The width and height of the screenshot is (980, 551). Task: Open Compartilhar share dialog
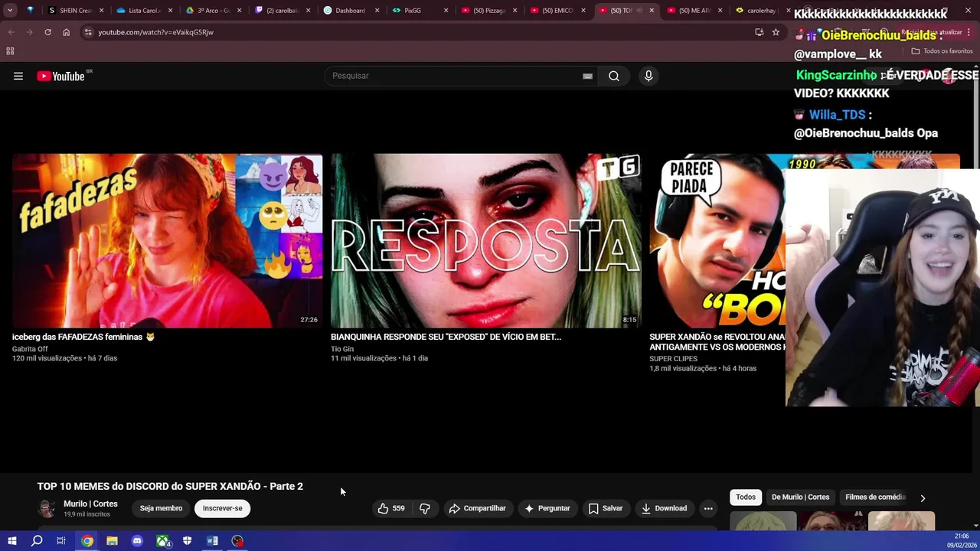(478, 508)
